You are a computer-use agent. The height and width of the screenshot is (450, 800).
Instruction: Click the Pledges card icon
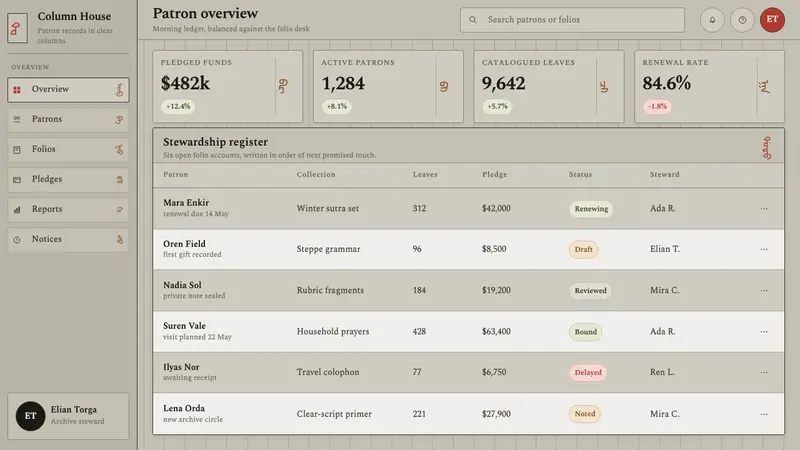pyautogui.click(x=17, y=180)
